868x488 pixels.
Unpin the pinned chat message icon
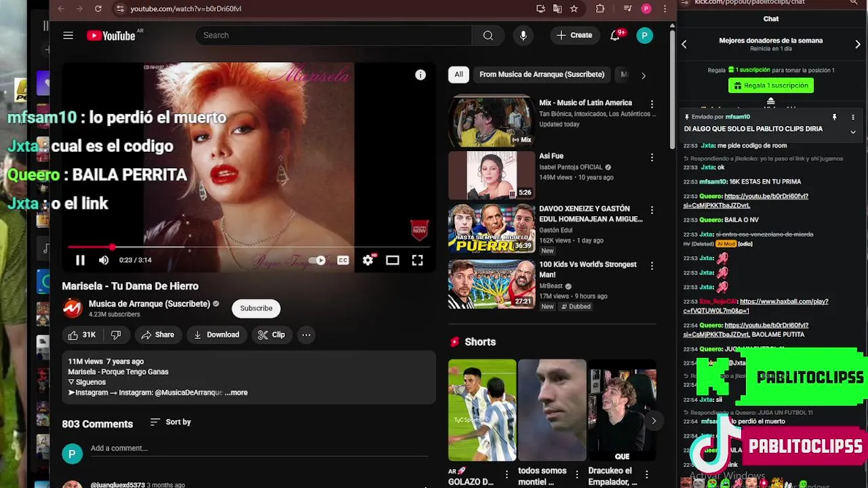coord(835,117)
